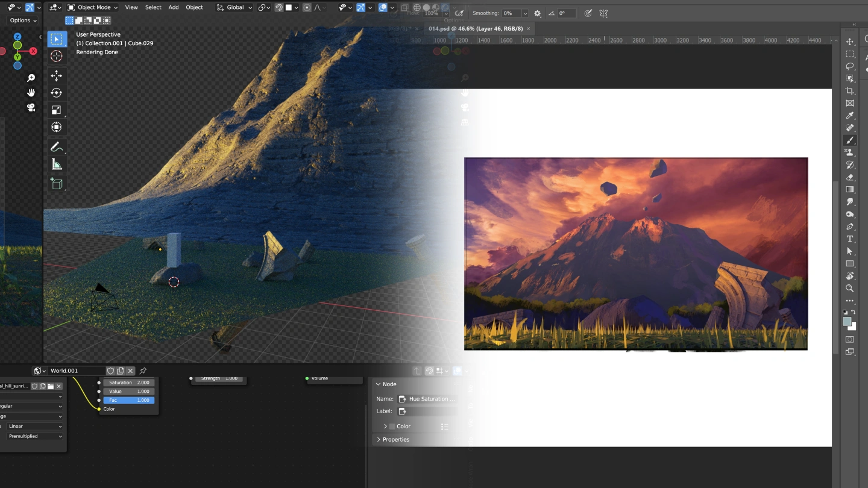
Task: Expand the Properties section in node sidebar
Action: click(x=395, y=440)
